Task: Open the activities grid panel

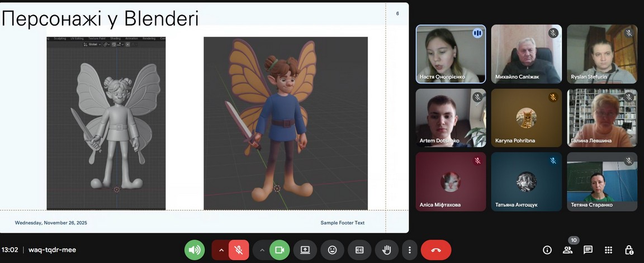Action: click(609, 250)
